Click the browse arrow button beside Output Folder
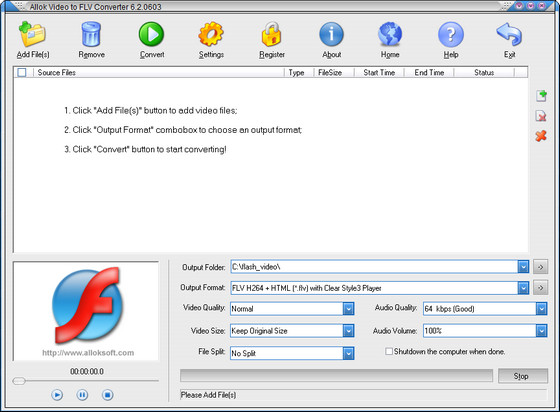Screen dimensions: 560x412 pos(540,267)
